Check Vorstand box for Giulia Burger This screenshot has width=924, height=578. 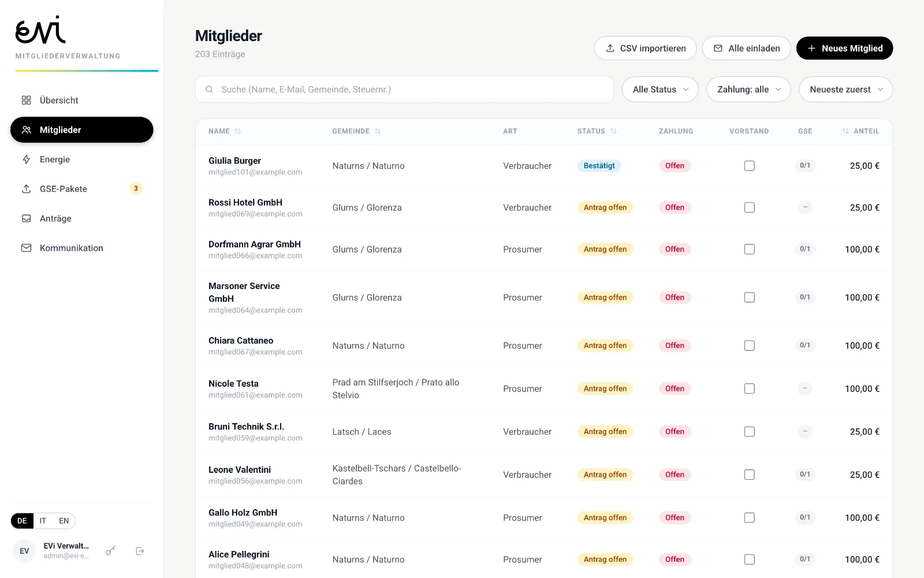coord(750,166)
